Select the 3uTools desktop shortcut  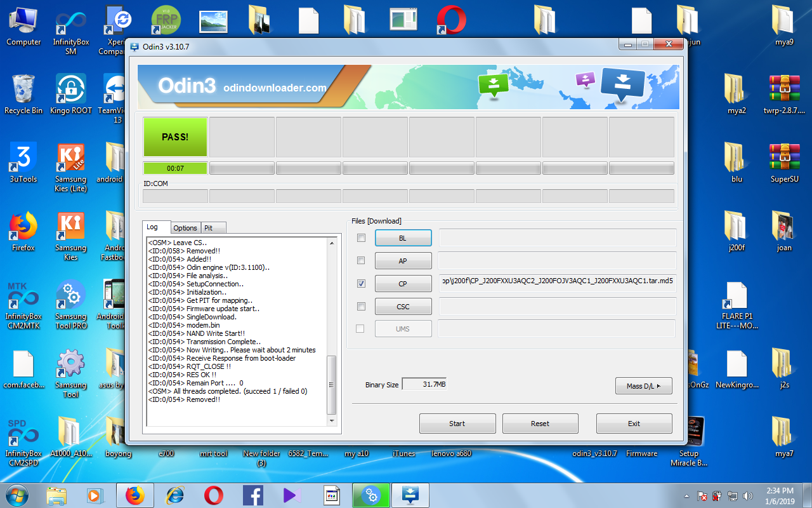(x=23, y=163)
